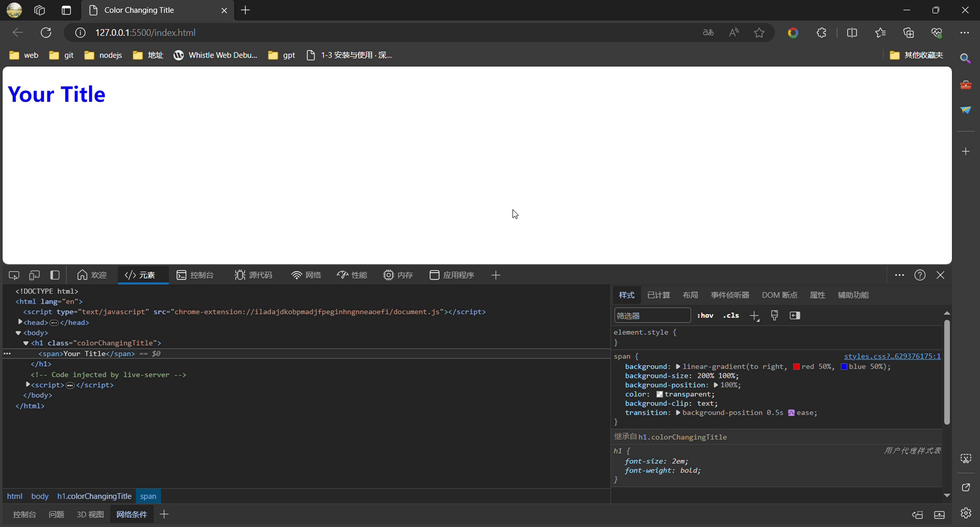The image size is (980, 527).
Task: Click the styles filter input field
Action: [x=652, y=315]
